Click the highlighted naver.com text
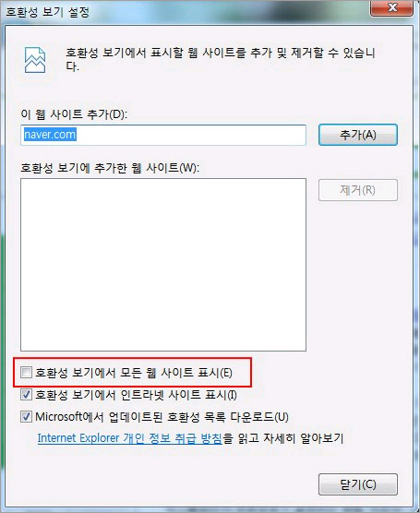Screen dimensions: 420x513 coord(50,135)
